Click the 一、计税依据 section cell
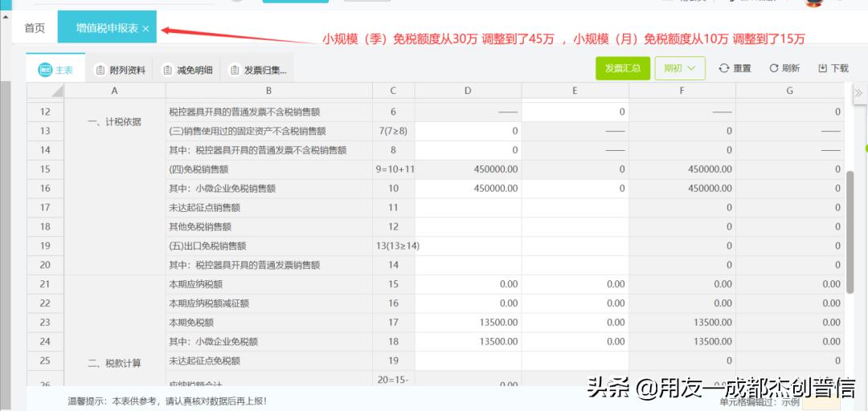 (115, 122)
